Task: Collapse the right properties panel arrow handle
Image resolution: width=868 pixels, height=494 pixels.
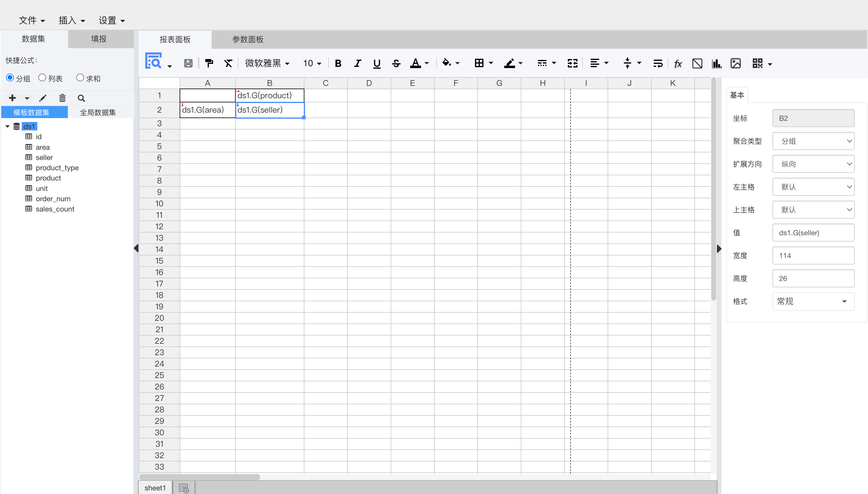Action: 719,249
